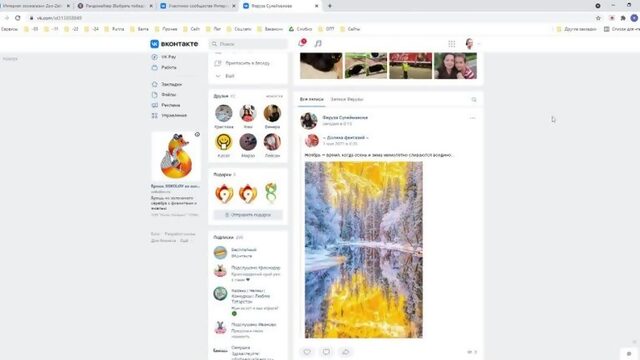Switch to the 'Записи Фирузы' tab
The width and height of the screenshot is (640, 360).
347,99
